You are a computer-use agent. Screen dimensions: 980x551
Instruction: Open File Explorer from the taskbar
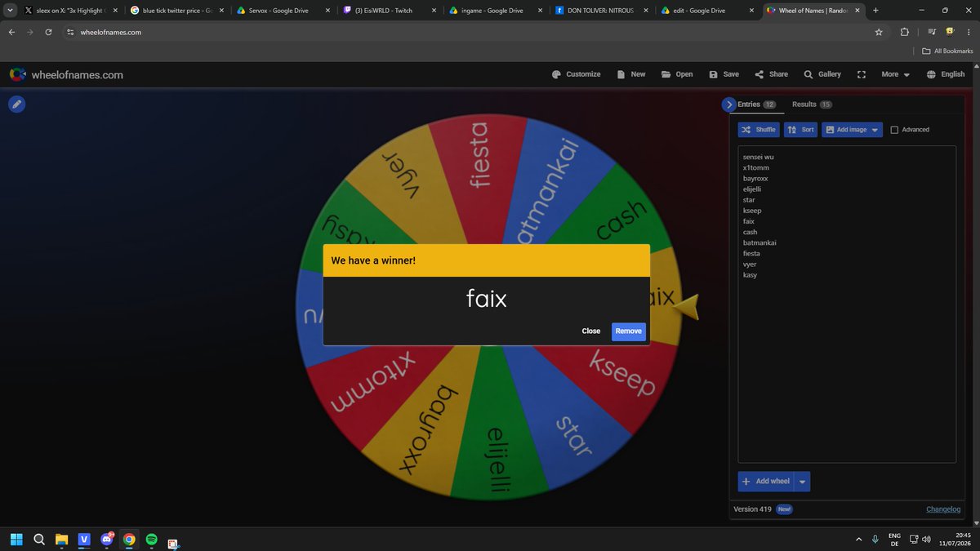point(61,540)
